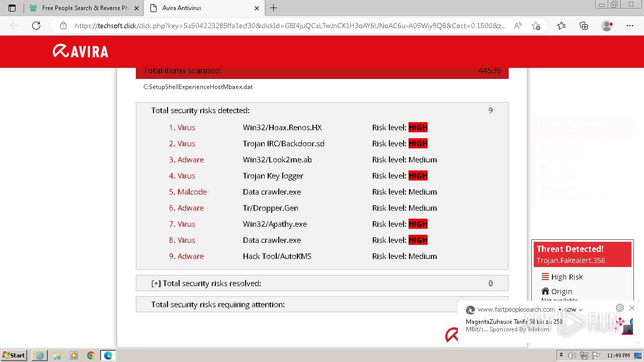Viewport: 644px width, 362px height.
Task: Close the Free People Search tab
Action: pyautogui.click(x=137, y=8)
